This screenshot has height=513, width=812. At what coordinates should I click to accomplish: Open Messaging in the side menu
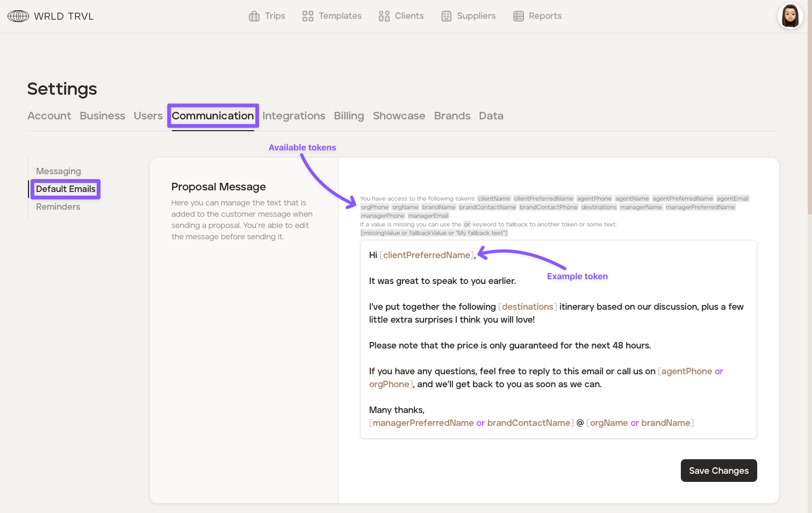click(59, 171)
